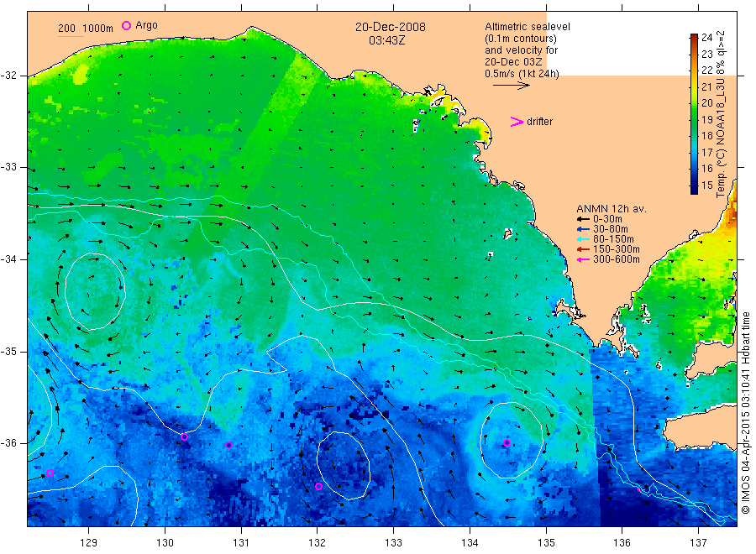Click the '1000m' isobath legend label
Viewport: 756px width, 554px height.
pos(98,29)
